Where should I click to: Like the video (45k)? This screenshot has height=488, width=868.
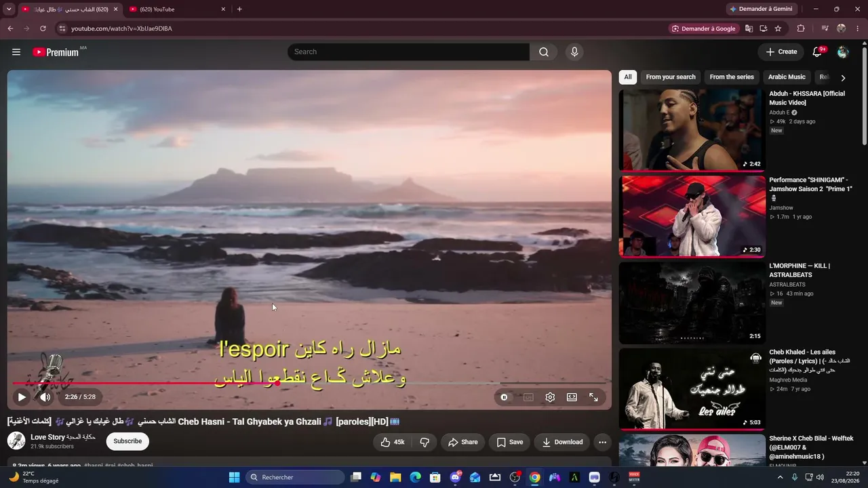393,442
